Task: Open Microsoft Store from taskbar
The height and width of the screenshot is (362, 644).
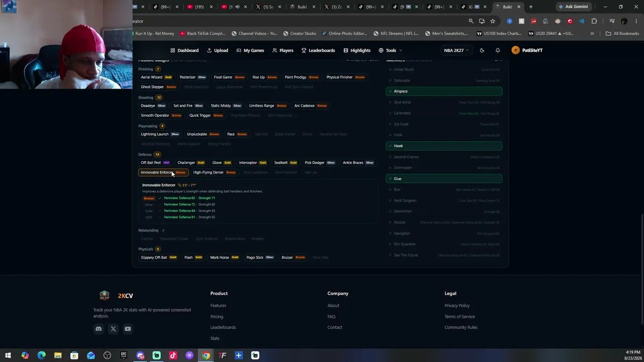Action: click(74, 355)
